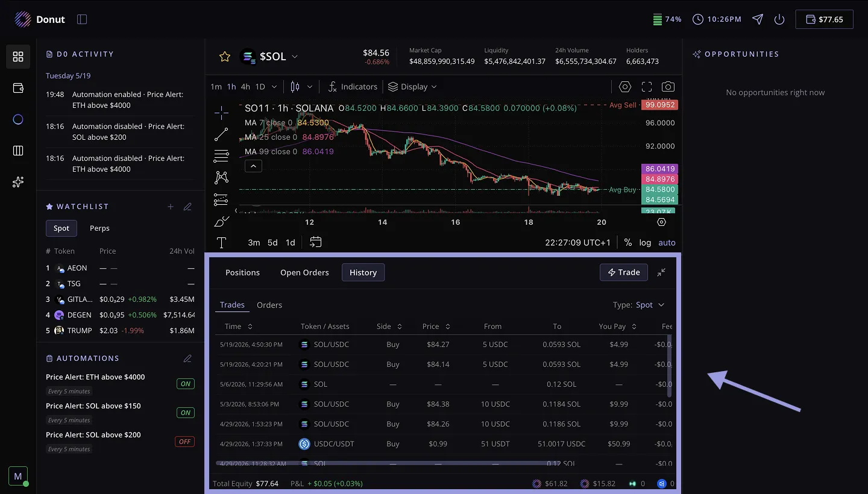Viewport: 868px width, 494px height.
Task: Select the brush drawing tool
Action: tap(221, 221)
